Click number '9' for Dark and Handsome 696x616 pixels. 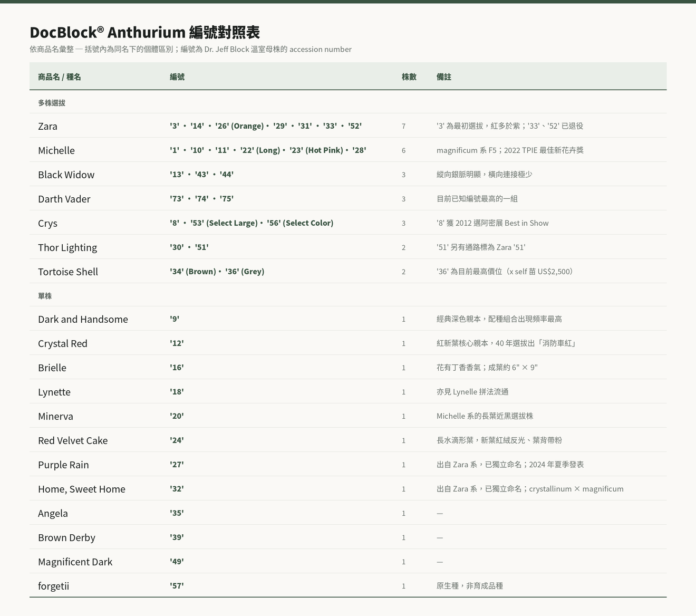point(175,319)
